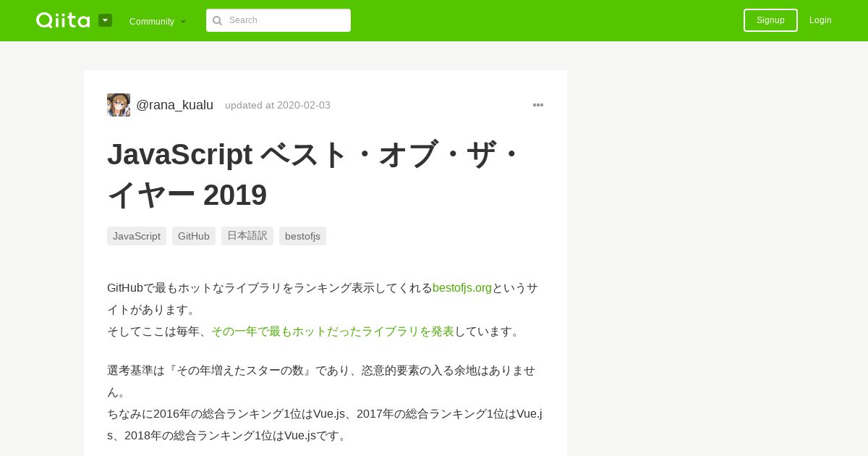
Task: Open the article's three-dot options menu
Action: 538,105
